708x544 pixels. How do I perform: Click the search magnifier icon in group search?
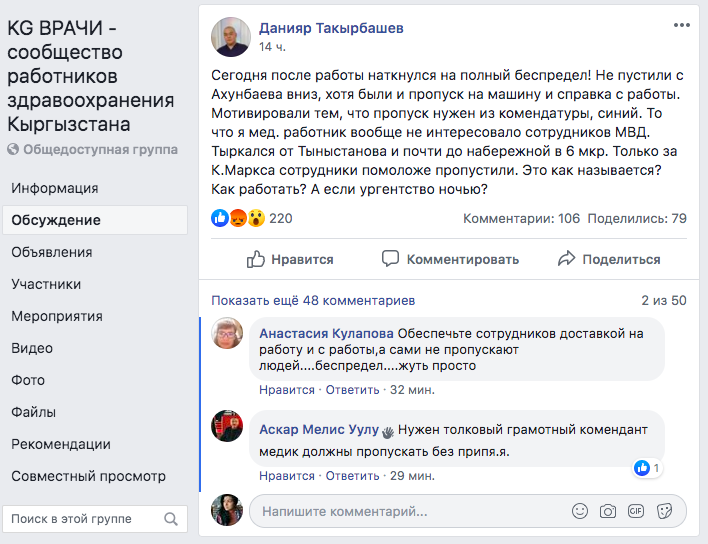point(172,519)
